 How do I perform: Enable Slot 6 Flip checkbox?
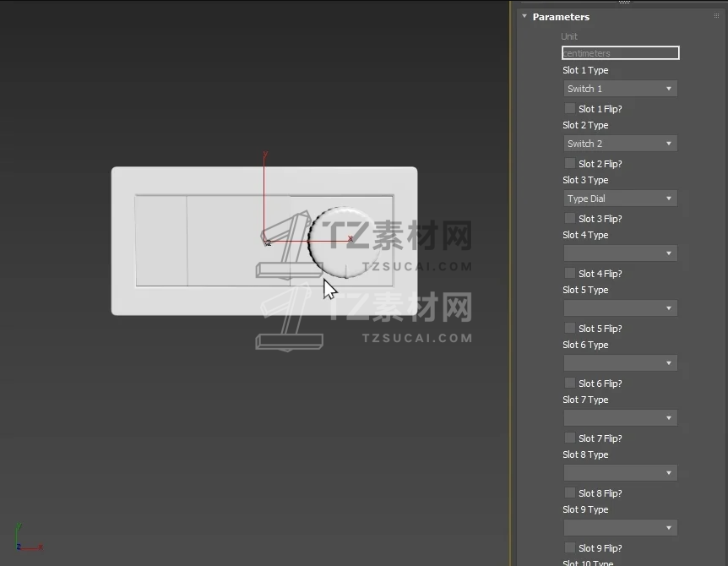[570, 384]
